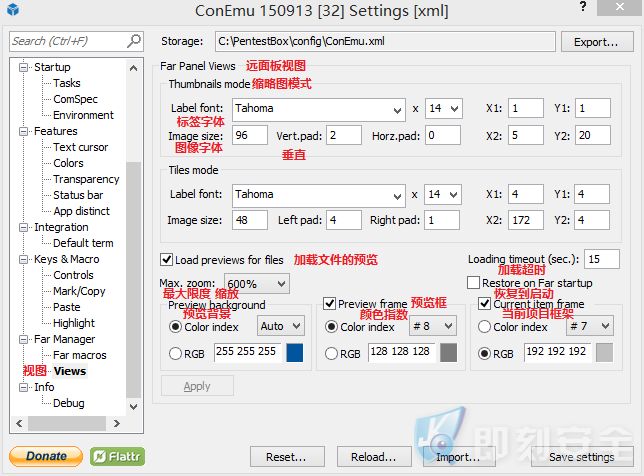Open the Tasks settings page

pos(67,83)
